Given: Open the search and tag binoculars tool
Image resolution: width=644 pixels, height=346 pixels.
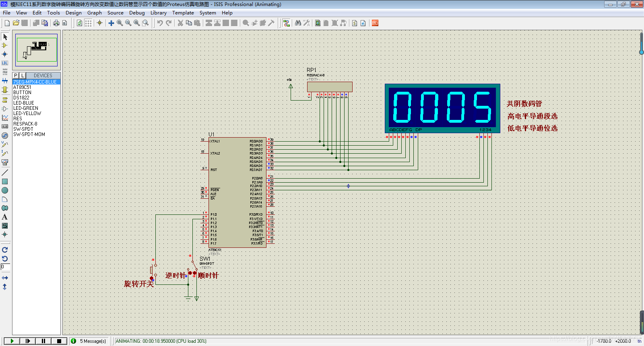Looking at the screenshot, I should coord(298,23).
